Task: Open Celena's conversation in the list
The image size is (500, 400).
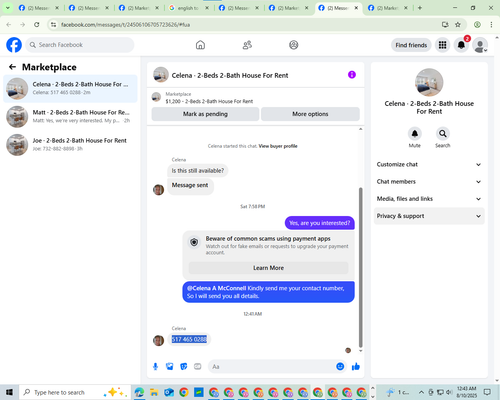Action: click(x=70, y=89)
